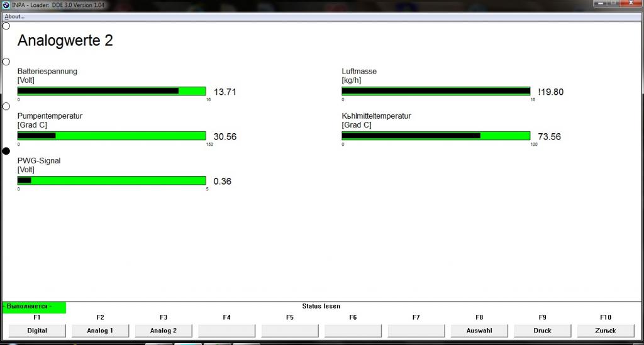The width and height of the screenshot is (644, 345).
Task: Click the PWG signal value 0.36
Action: [x=222, y=182]
